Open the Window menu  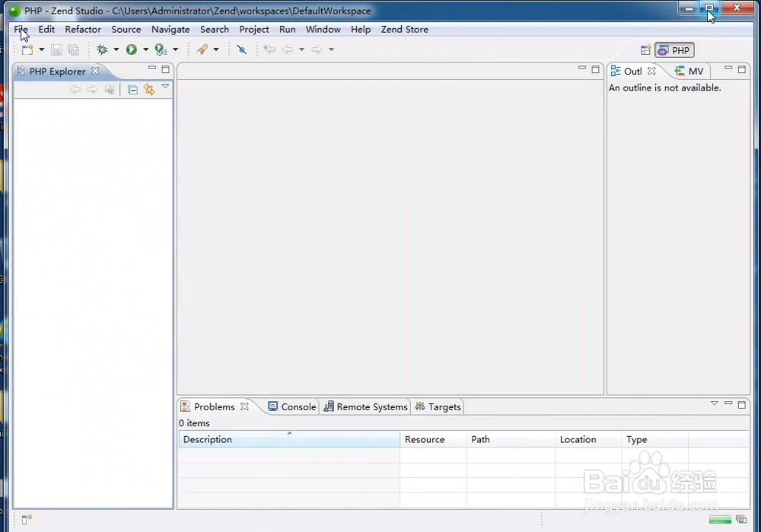(323, 29)
